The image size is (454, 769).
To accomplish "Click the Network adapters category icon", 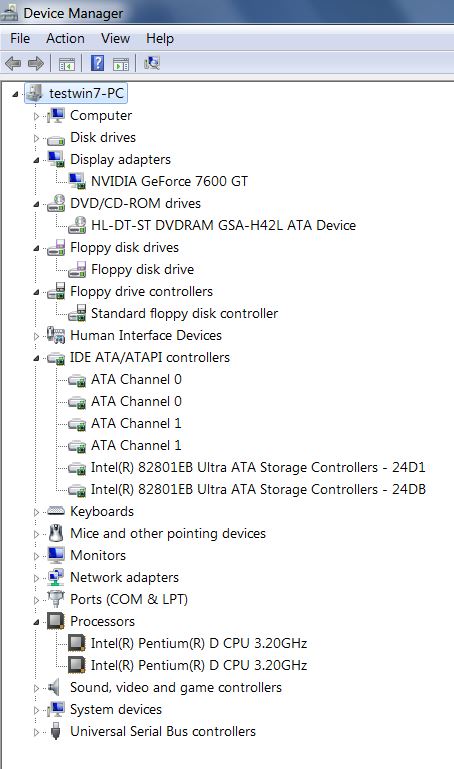I will (56, 577).
